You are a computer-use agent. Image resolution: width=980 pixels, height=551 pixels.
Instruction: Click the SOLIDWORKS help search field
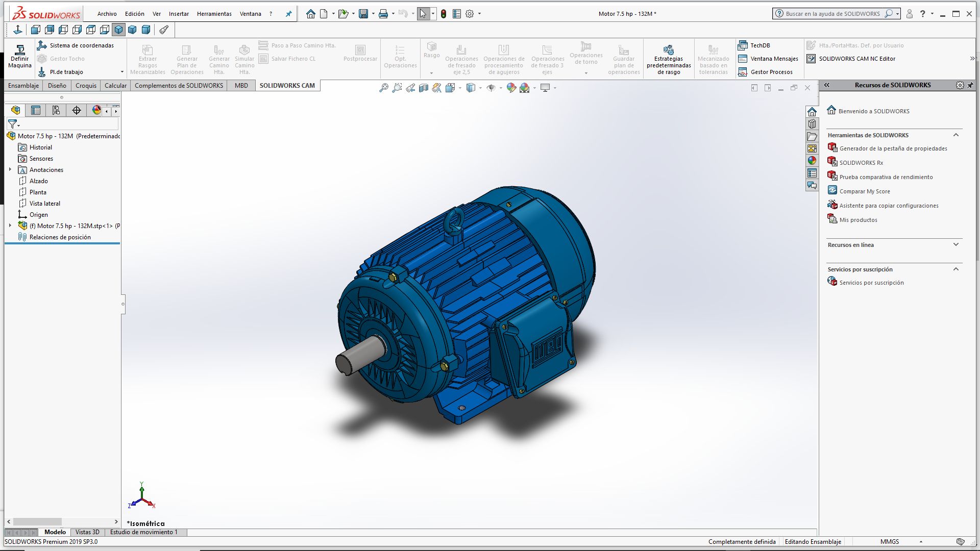(x=833, y=14)
